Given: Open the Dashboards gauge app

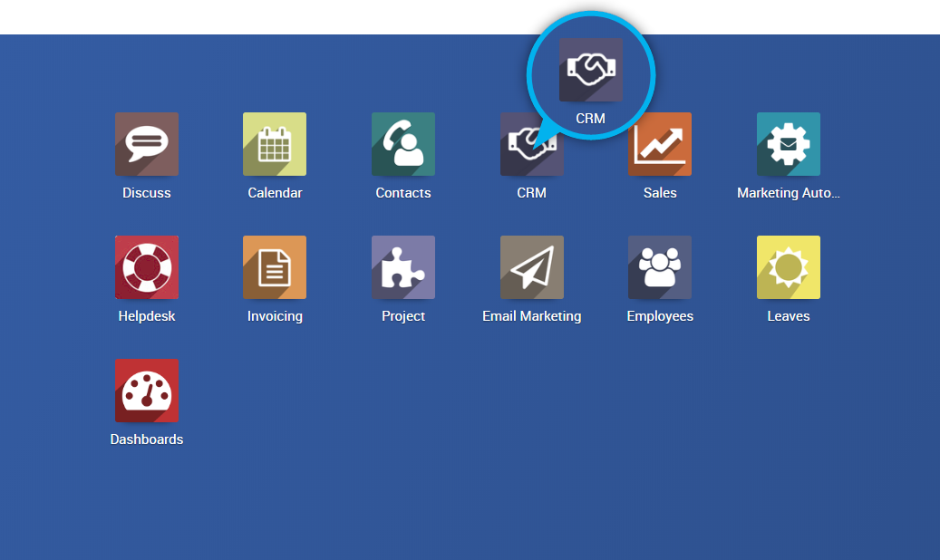Looking at the screenshot, I should pos(147,391).
